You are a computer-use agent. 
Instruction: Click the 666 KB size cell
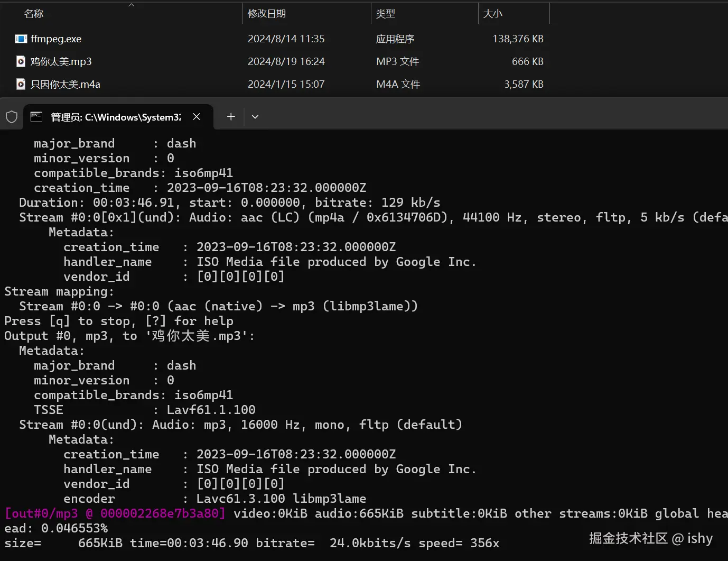click(528, 61)
